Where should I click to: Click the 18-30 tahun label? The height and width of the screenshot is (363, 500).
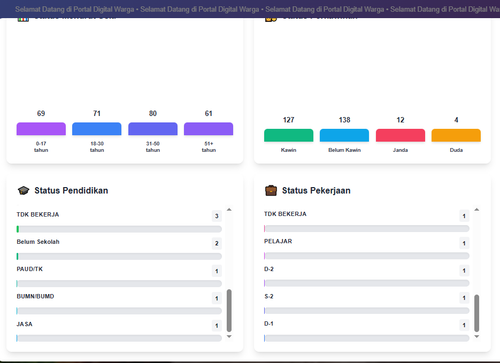pos(97,147)
